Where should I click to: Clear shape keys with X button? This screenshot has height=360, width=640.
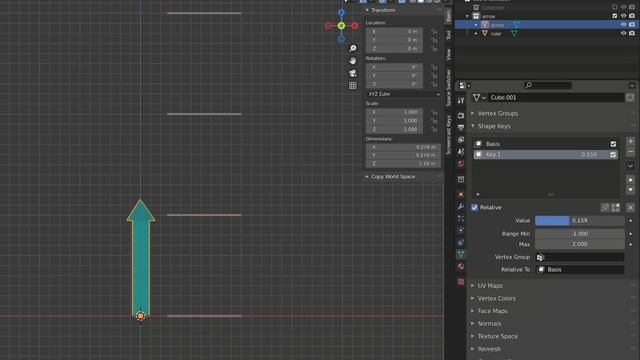630,207
